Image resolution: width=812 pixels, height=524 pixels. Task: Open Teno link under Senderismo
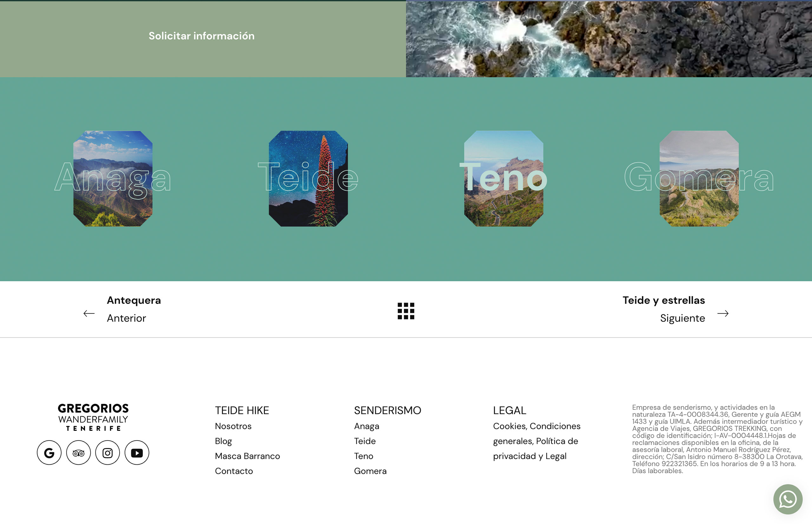[x=363, y=456]
